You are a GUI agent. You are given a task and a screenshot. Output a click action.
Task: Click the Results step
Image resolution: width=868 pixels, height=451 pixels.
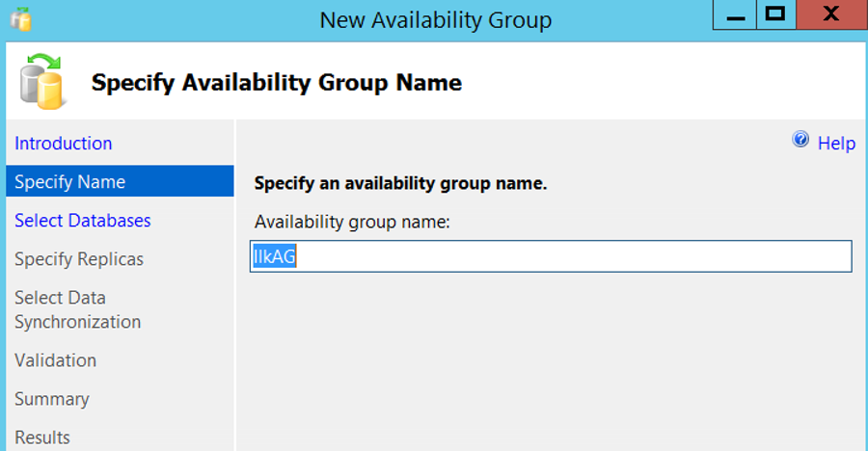pyautogui.click(x=42, y=438)
